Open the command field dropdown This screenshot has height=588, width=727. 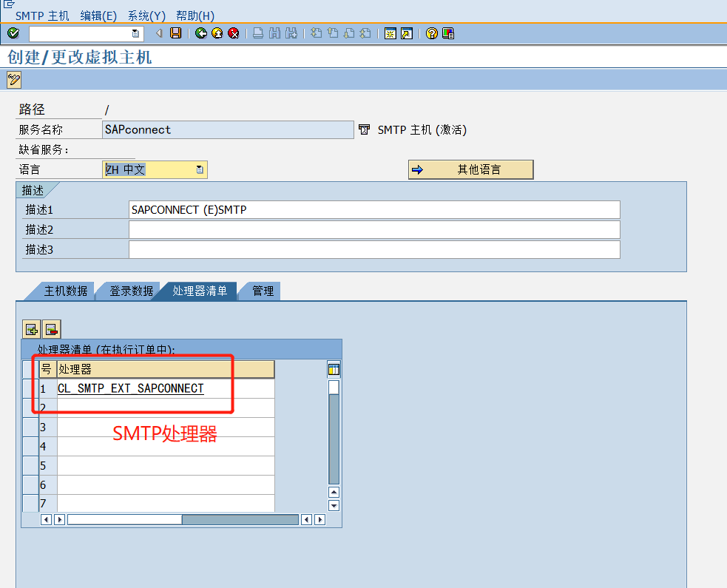click(135, 33)
